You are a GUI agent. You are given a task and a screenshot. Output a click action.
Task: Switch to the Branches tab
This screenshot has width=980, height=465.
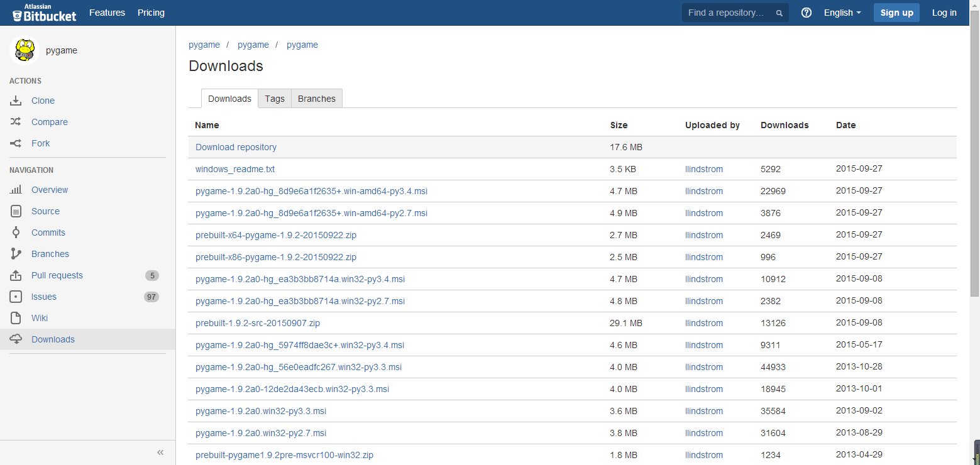coord(317,99)
